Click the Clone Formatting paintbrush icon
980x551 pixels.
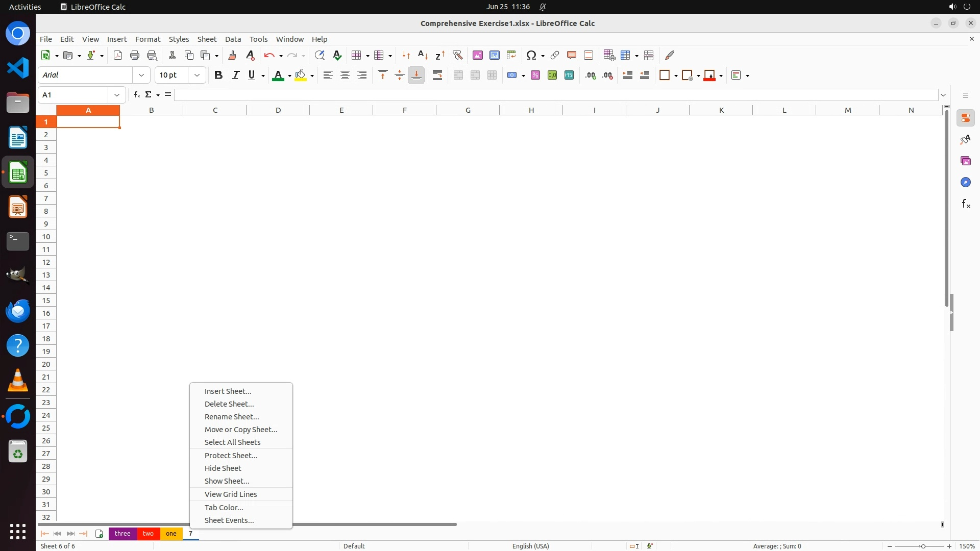[232, 55]
